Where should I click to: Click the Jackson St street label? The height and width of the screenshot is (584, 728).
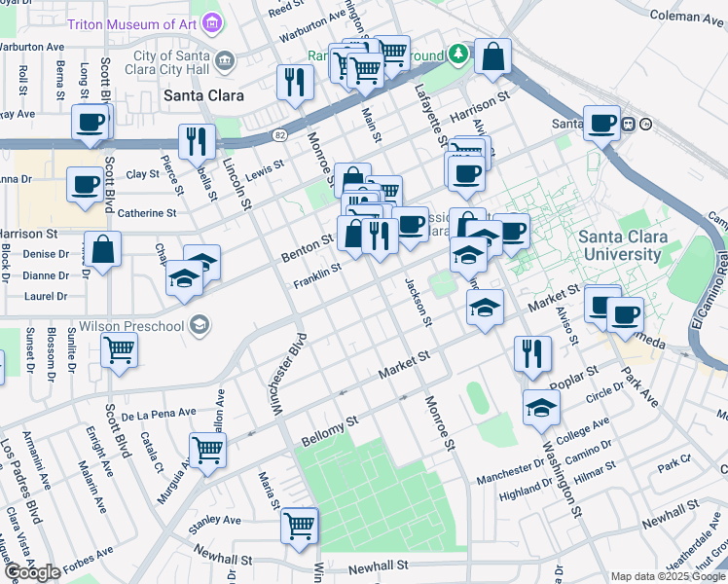[x=419, y=302]
